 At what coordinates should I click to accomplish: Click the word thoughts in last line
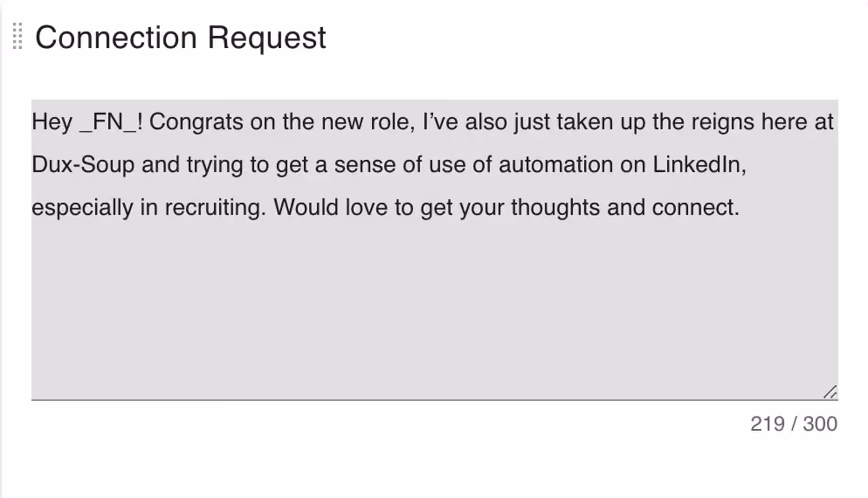555,208
